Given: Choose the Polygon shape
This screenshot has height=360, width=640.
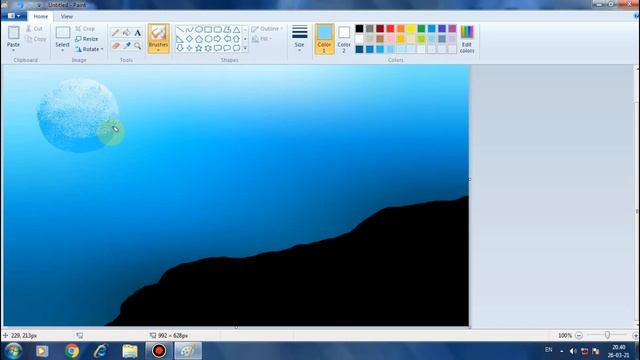Looking at the screenshot, I should pyautogui.click(x=227, y=30).
